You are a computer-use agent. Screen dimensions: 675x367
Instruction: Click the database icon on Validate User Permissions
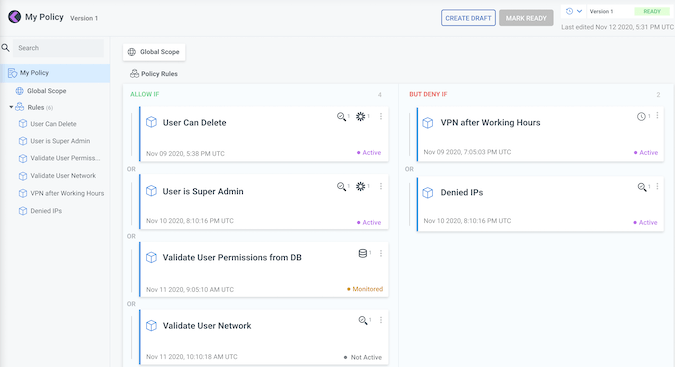362,253
